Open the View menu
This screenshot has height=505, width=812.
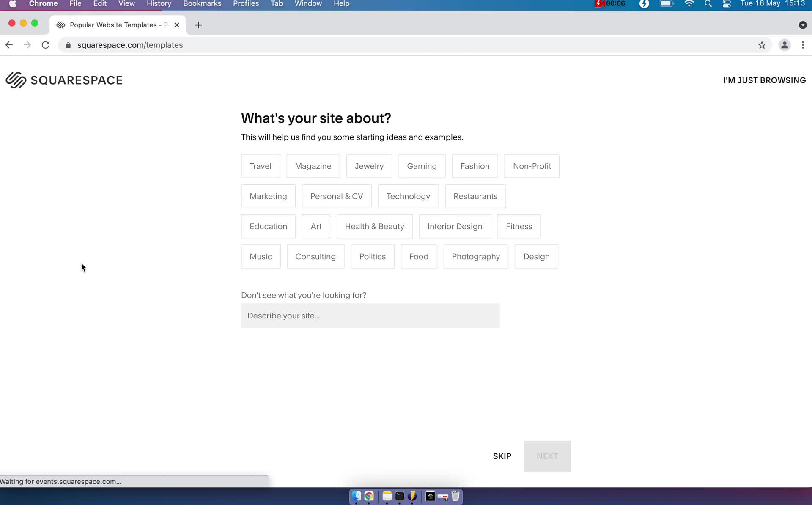click(x=126, y=4)
